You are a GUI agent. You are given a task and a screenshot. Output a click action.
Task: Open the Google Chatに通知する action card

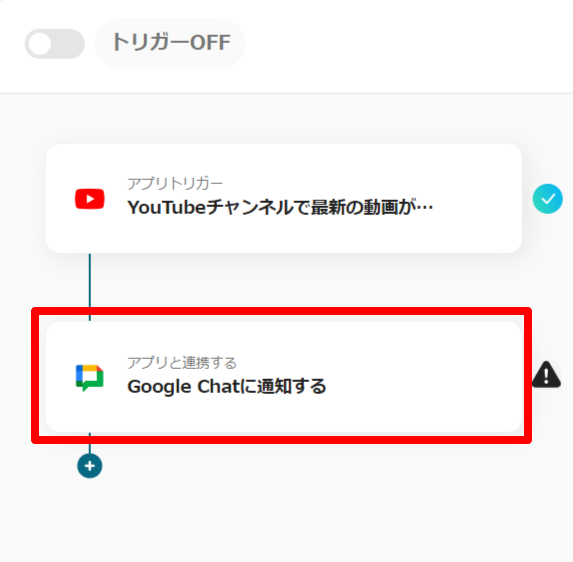click(x=284, y=377)
